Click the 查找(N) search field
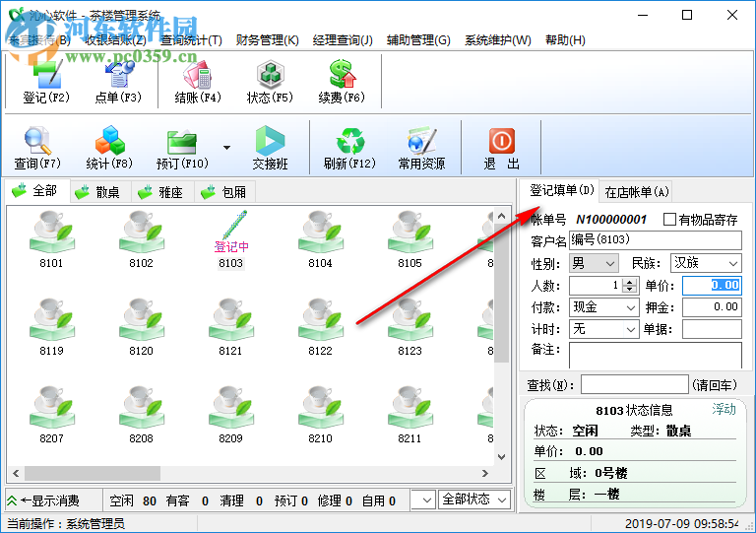The image size is (756, 533). click(635, 384)
